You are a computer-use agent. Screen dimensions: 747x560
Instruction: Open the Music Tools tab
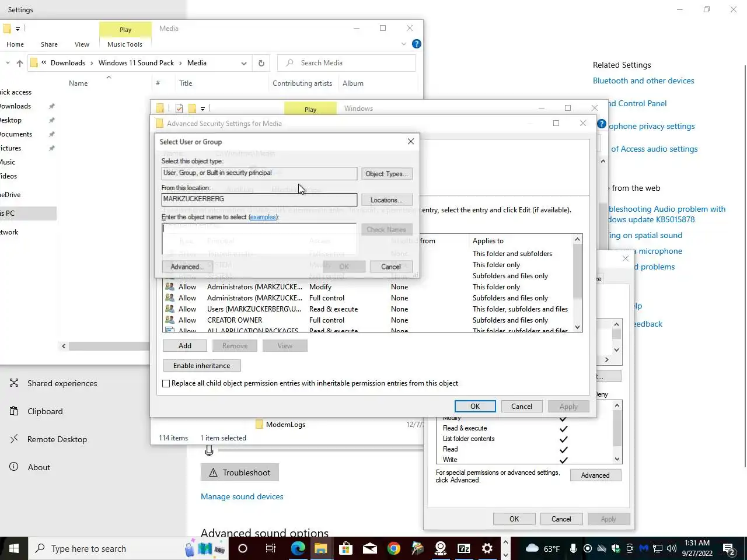pos(125,44)
